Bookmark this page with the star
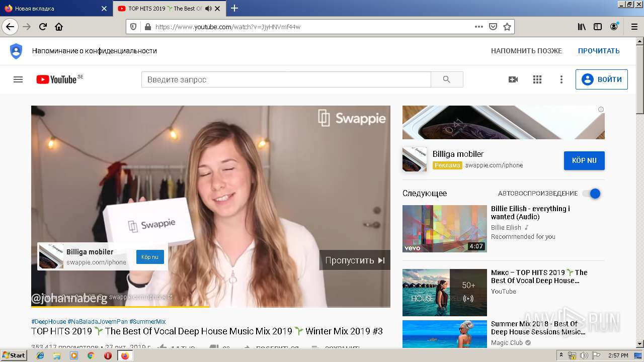 tap(507, 27)
